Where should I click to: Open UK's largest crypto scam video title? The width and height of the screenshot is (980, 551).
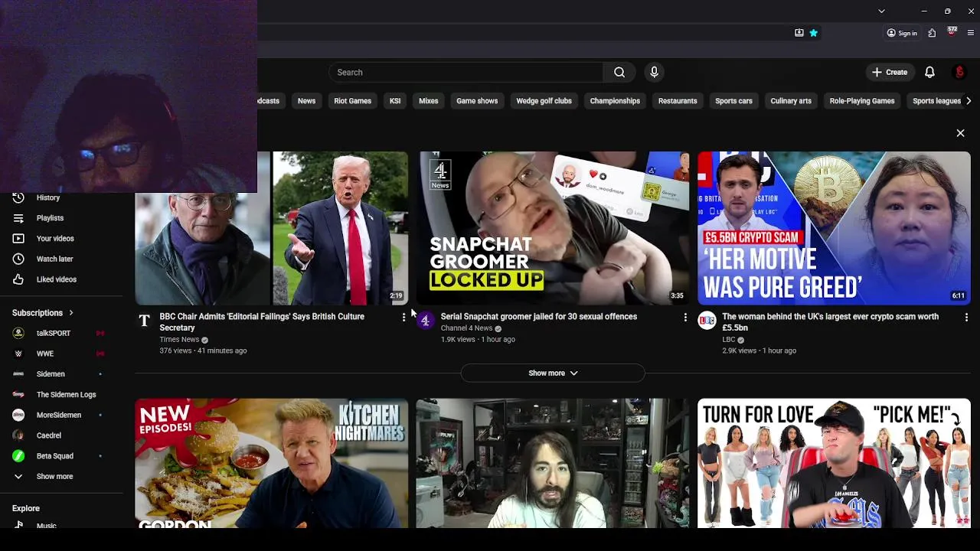(830, 322)
